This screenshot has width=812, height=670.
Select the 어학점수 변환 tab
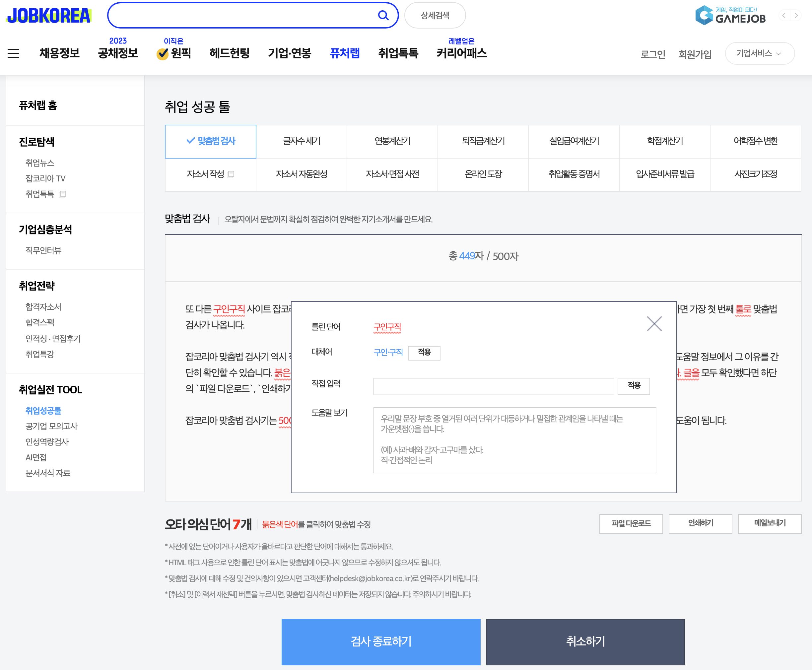pos(756,141)
